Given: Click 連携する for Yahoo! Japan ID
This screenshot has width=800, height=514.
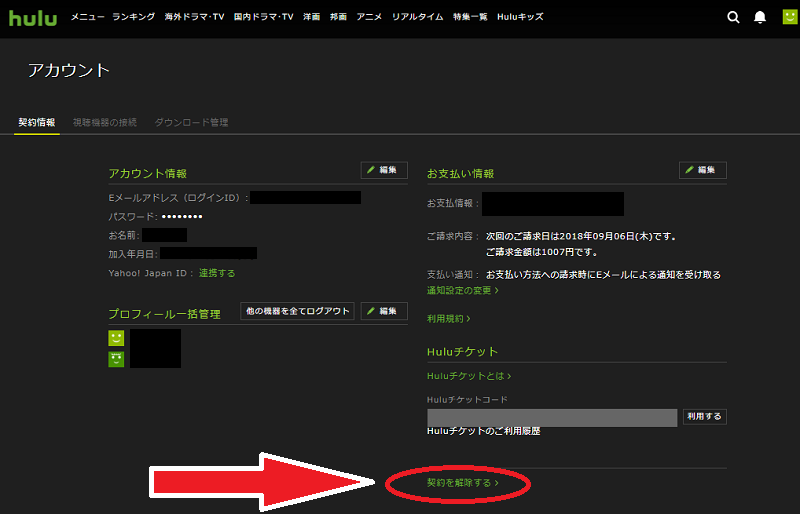Looking at the screenshot, I should [217, 273].
